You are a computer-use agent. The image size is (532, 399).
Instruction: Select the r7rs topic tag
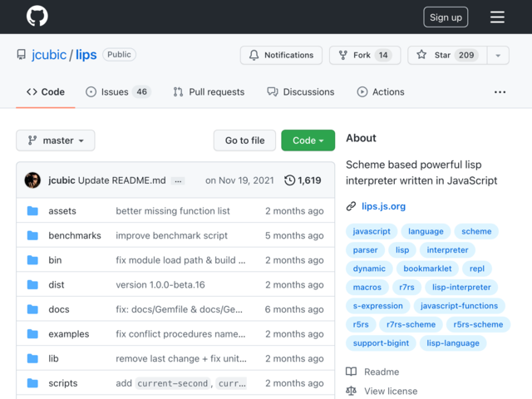[406, 288]
